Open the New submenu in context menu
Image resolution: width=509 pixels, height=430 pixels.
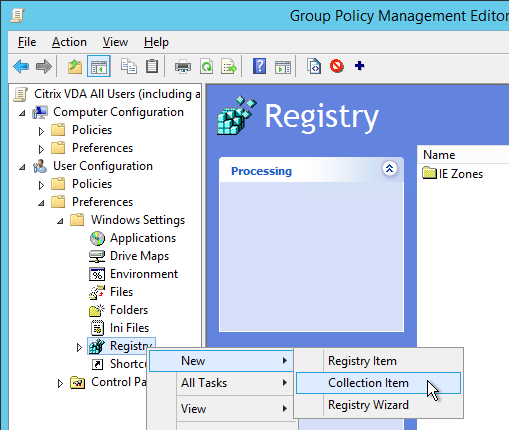coord(221,361)
